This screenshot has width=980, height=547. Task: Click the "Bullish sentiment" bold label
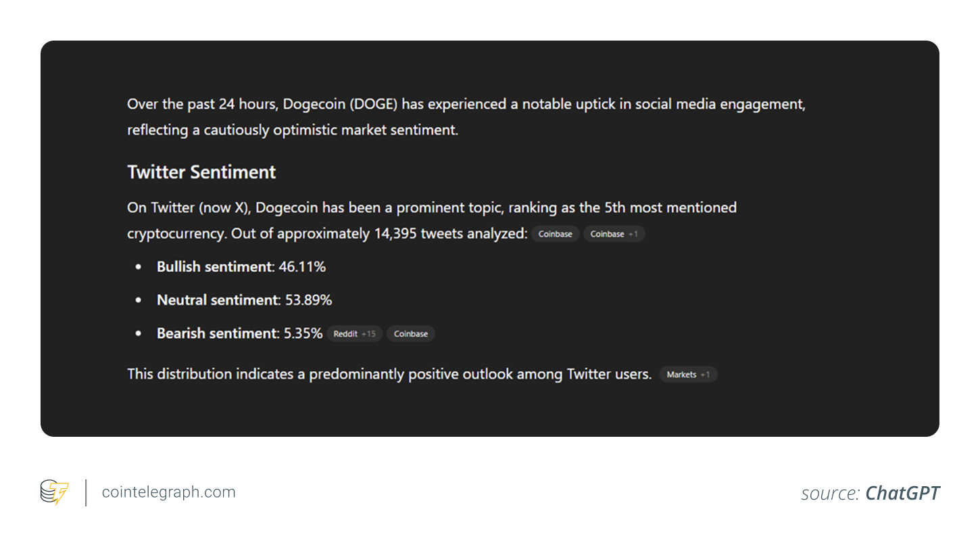pos(214,267)
